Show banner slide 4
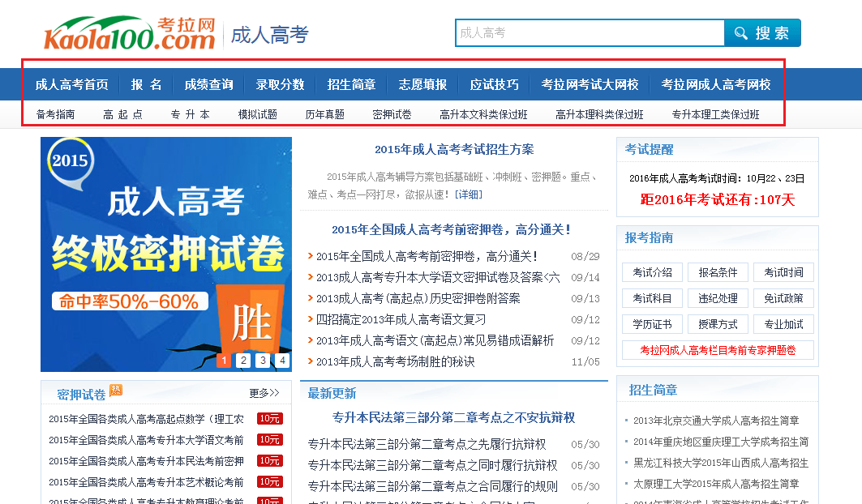Screen dimensions: 862x504 click(x=281, y=361)
